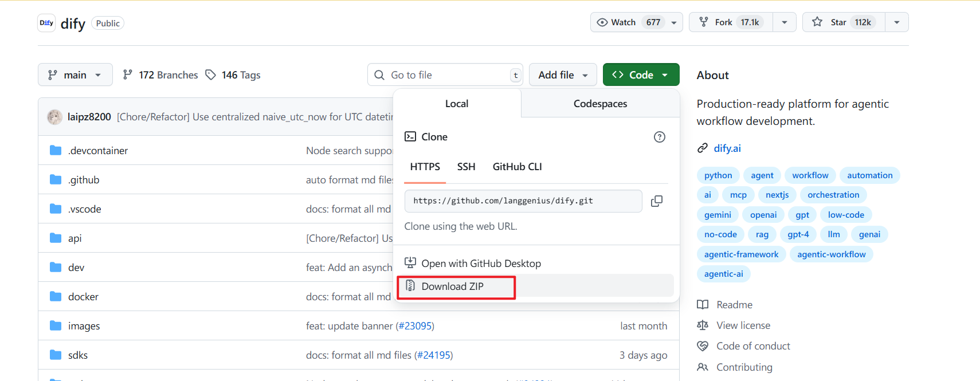This screenshot has width=980, height=381.
Task: Click the Contributing people icon
Action: point(703,367)
